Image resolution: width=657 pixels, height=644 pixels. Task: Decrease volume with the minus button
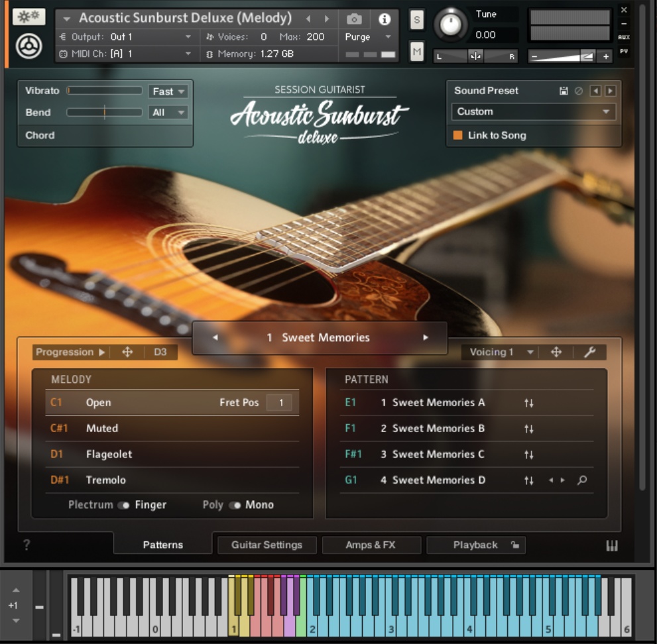coord(534,56)
